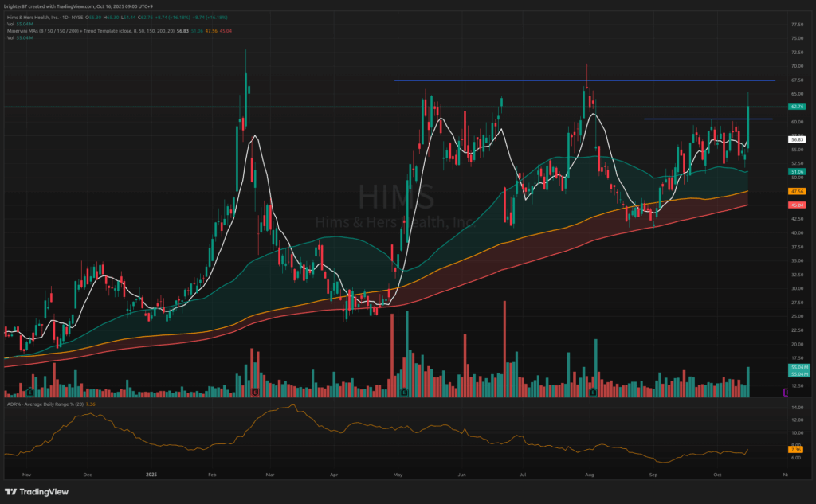This screenshot has width=816, height=504.
Task: Select the red 45.04 price axis label
Action: pos(796,205)
